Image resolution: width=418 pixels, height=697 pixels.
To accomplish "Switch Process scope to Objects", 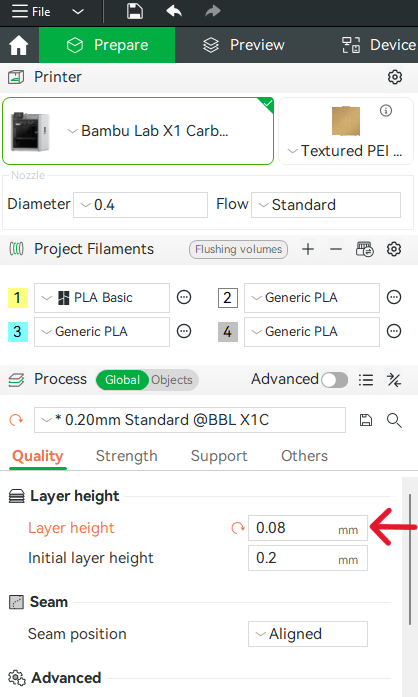I will click(x=172, y=380).
